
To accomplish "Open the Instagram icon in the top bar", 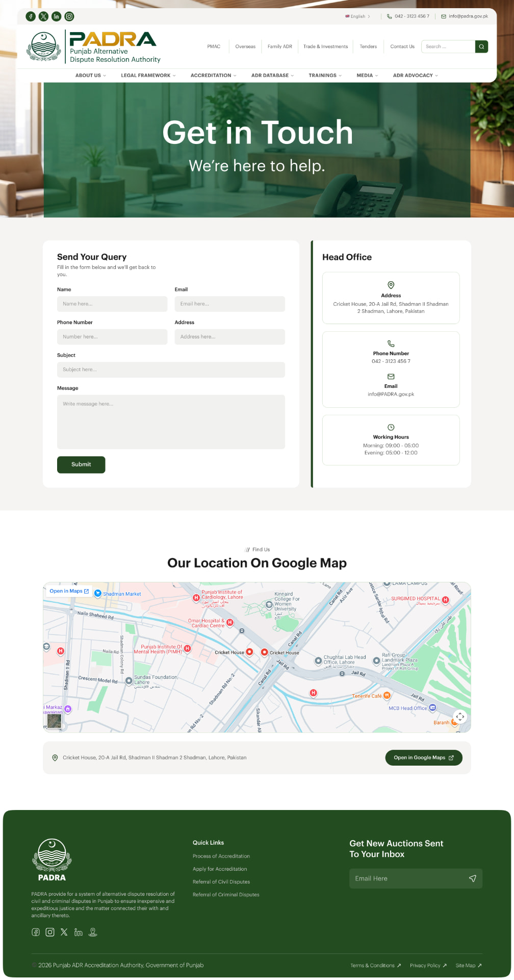I will tap(69, 16).
